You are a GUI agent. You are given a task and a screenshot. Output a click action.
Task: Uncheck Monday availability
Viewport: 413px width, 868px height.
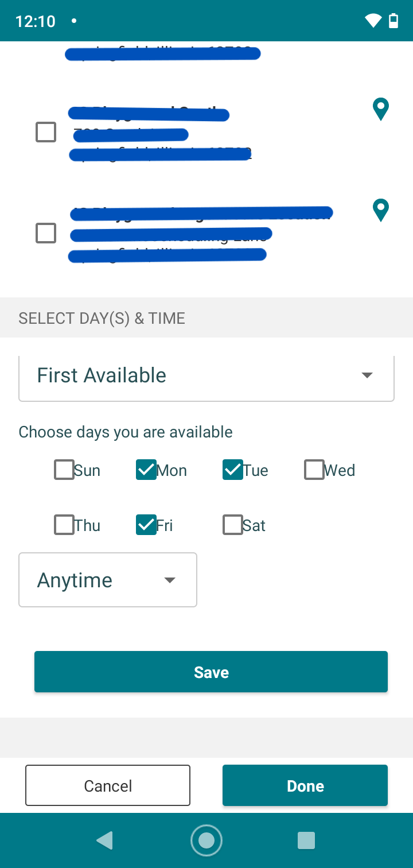tap(146, 470)
